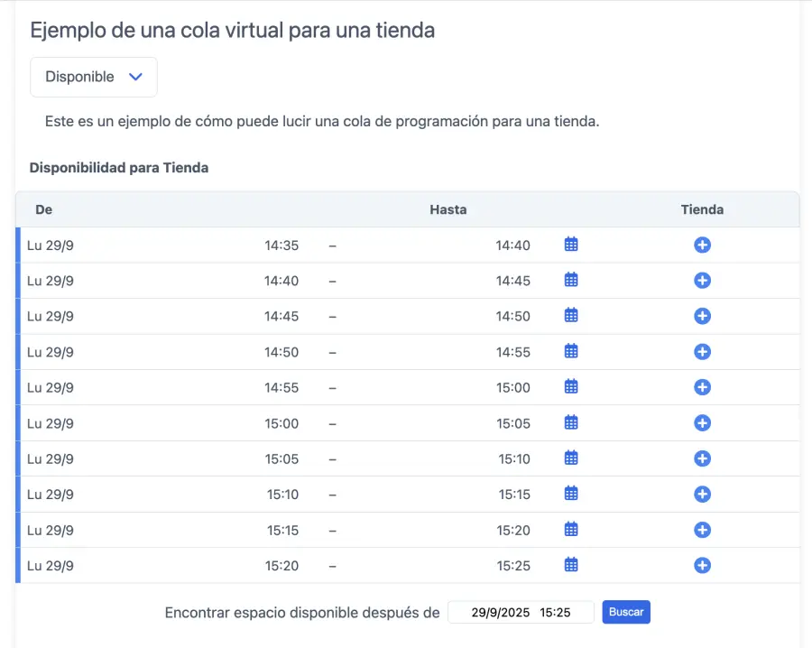Click the date-time field showing 29/9/2025 15:25
812x648 pixels.
521,612
